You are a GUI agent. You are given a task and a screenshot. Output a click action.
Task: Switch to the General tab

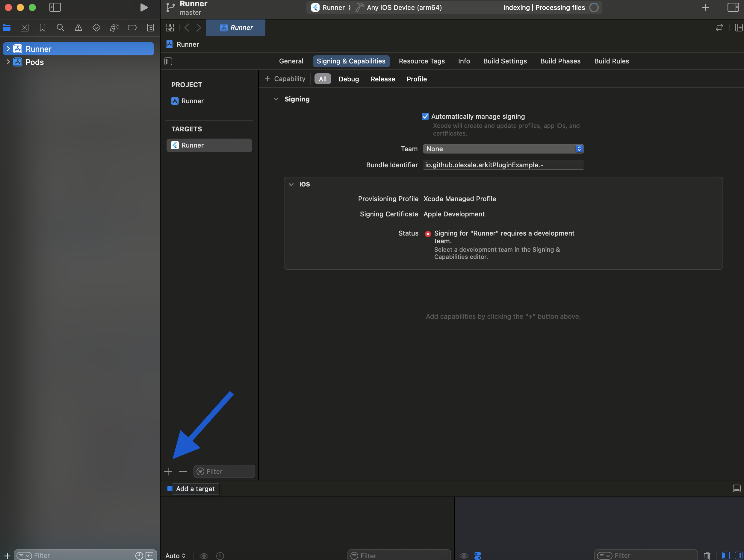tap(291, 61)
